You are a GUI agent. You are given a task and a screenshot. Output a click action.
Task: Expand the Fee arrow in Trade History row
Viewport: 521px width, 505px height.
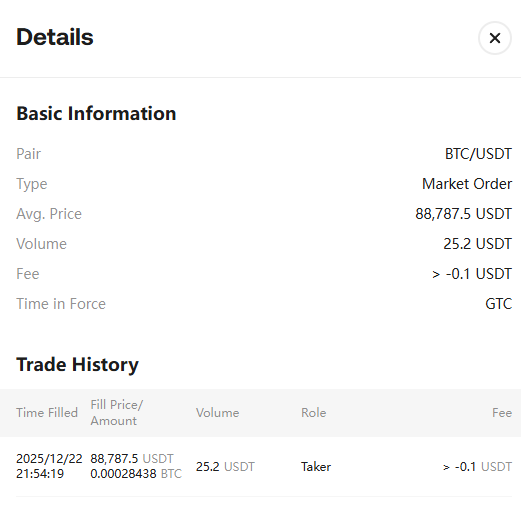tap(446, 467)
